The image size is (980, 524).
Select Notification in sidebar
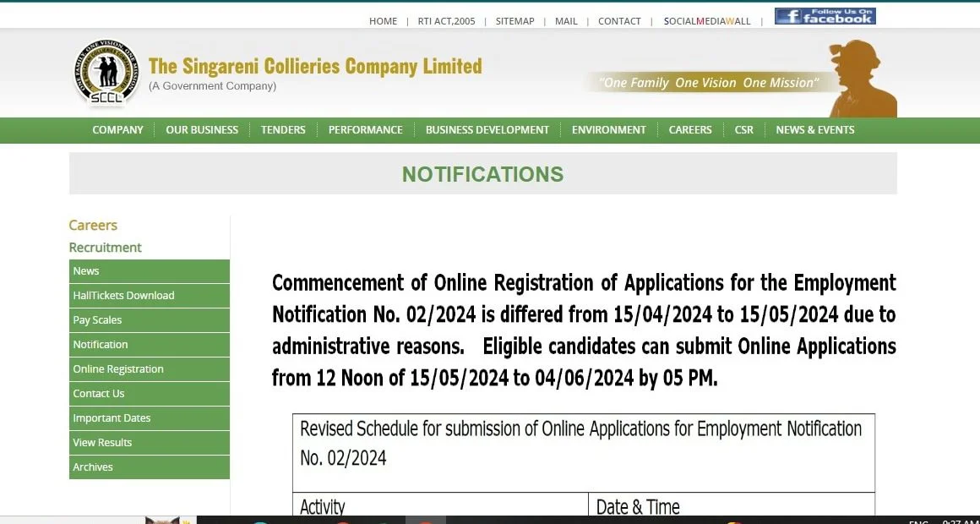point(150,345)
